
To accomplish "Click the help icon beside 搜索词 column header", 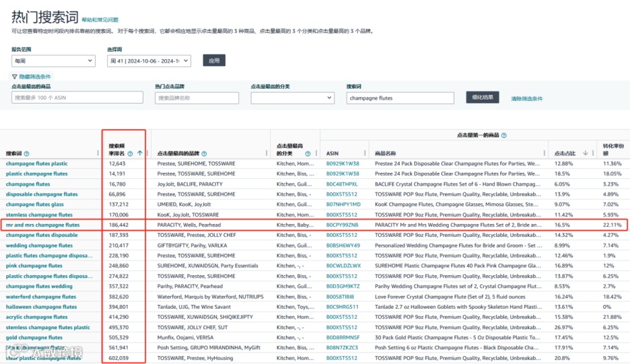I will point(26,153).
